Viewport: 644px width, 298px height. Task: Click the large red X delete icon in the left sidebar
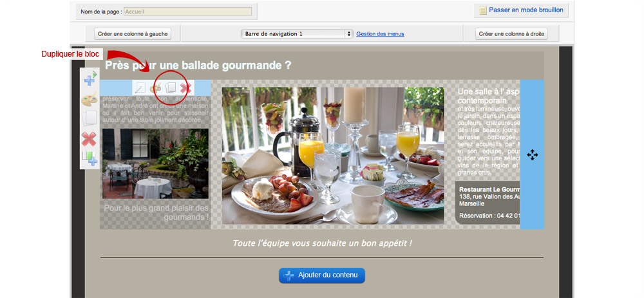click(89, 139)
